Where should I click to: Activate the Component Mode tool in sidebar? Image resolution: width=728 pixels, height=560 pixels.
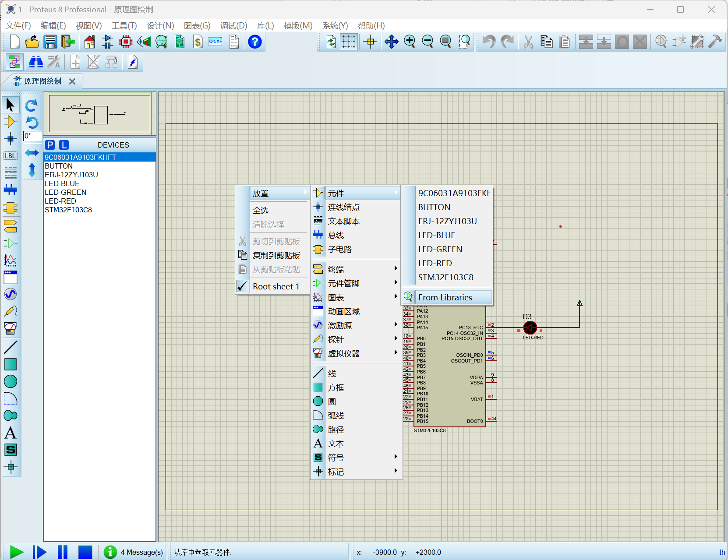click(x=10, y=122)
